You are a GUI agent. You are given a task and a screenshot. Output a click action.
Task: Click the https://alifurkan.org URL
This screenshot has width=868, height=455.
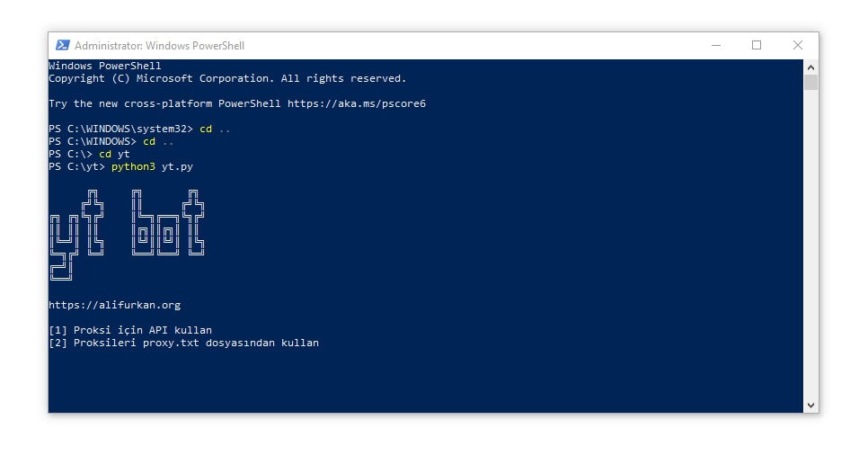(x=114, y=305)
